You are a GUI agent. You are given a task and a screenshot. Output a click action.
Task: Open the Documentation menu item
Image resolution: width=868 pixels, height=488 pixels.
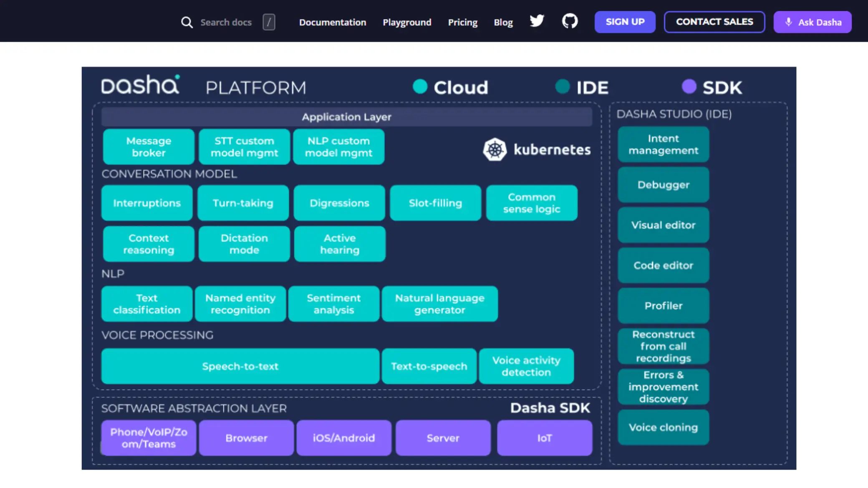332,22
